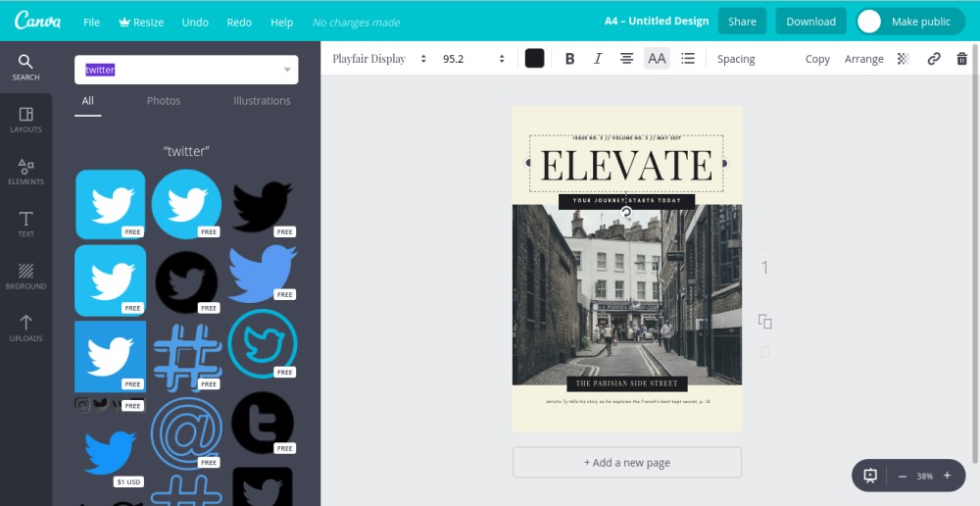The height and width of the screenshot is (506, 980).
Task: Open the Arrange options
Action: point(863,59)
